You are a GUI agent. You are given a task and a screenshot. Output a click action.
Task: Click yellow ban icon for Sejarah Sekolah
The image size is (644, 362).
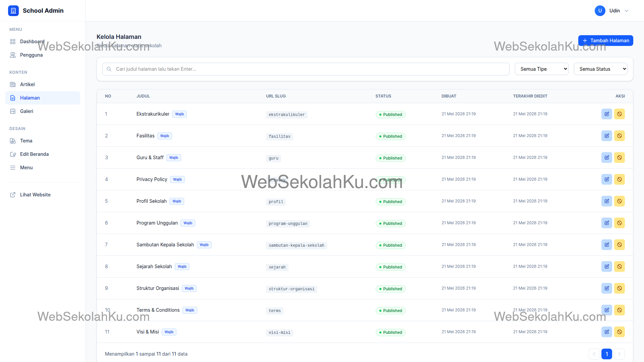tap(620, 266)
